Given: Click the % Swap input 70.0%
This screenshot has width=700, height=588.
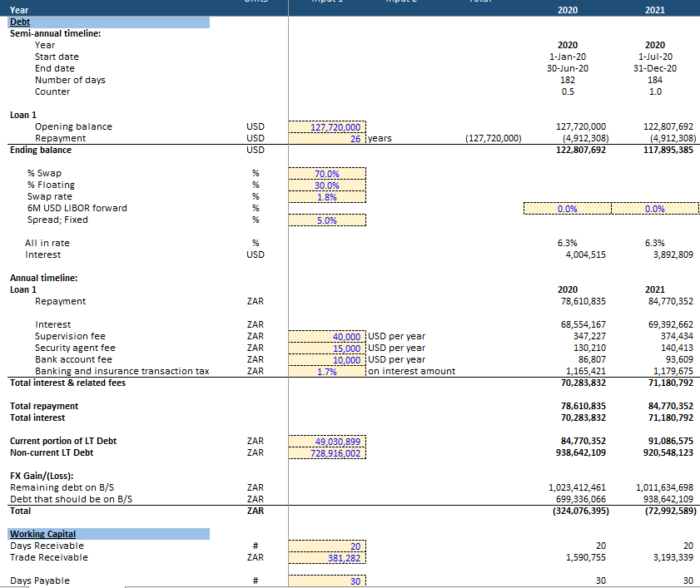Looking at the screenshot, I should click(327, 174).
